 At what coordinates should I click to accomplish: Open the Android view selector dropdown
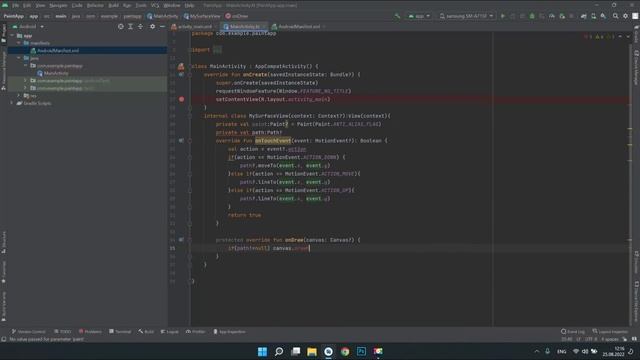pos(28,27)
